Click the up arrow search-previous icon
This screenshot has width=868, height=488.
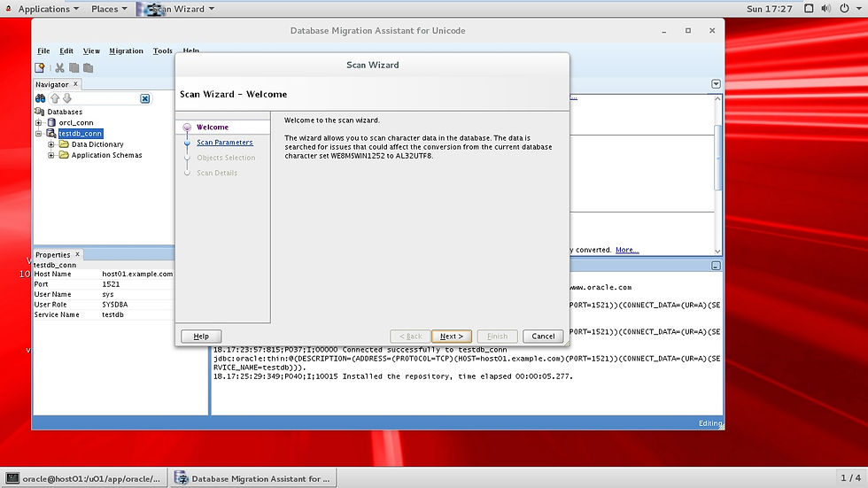pos(55,98)
